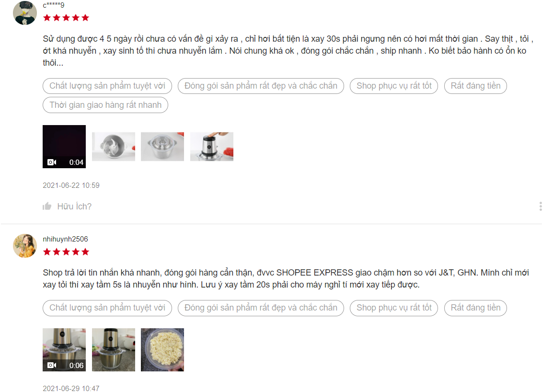The height and width of the screenshot is (392, 553).
Task: Open the nhihuynh2506 username link
Action: click(65, 239)
